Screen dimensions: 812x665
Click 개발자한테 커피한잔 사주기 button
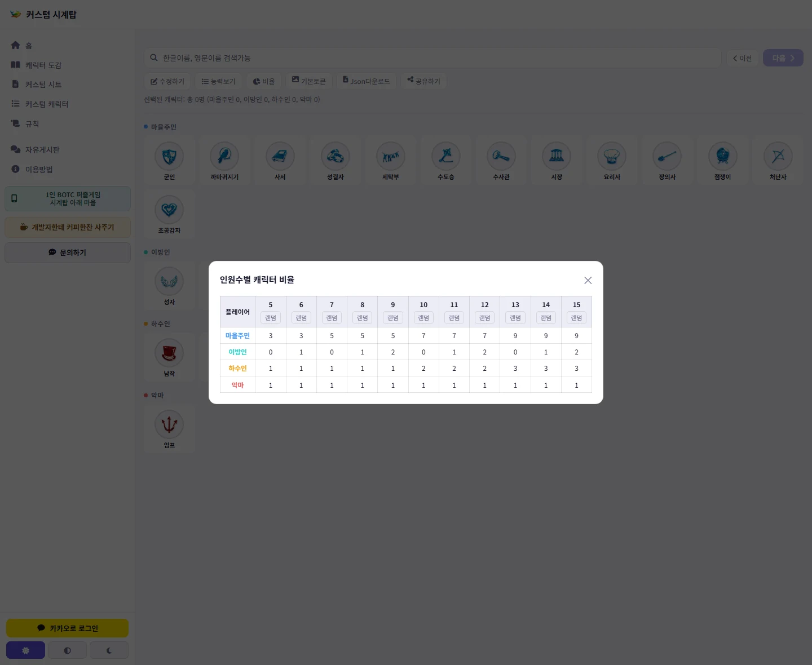pyautogui.click(x=68, y=228)
